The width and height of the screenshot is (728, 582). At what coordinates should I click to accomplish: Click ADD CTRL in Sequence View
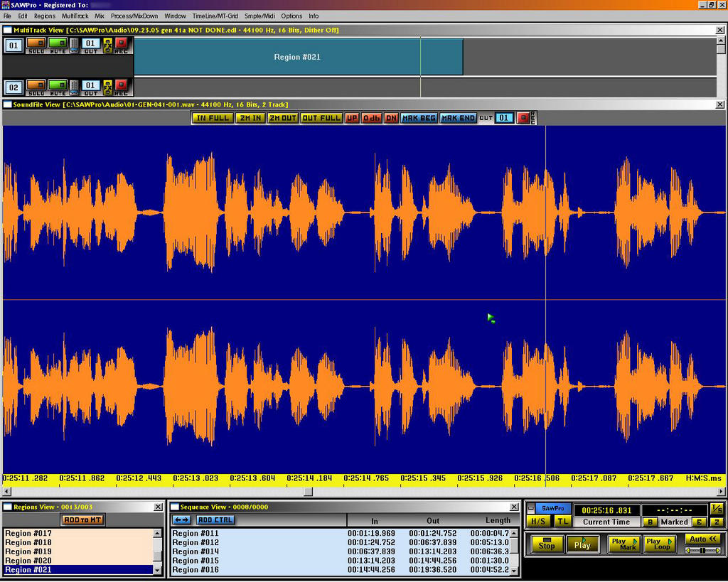215,520
